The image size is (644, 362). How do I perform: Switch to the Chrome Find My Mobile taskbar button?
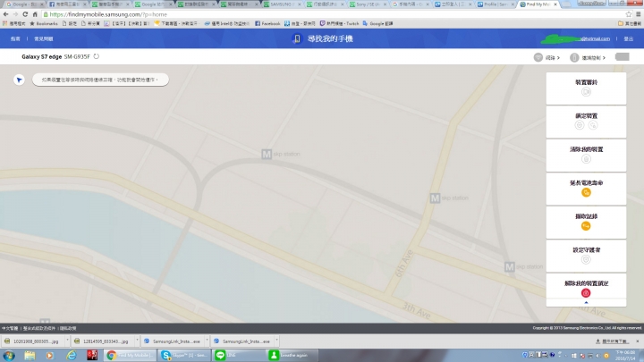click(130, 356)
